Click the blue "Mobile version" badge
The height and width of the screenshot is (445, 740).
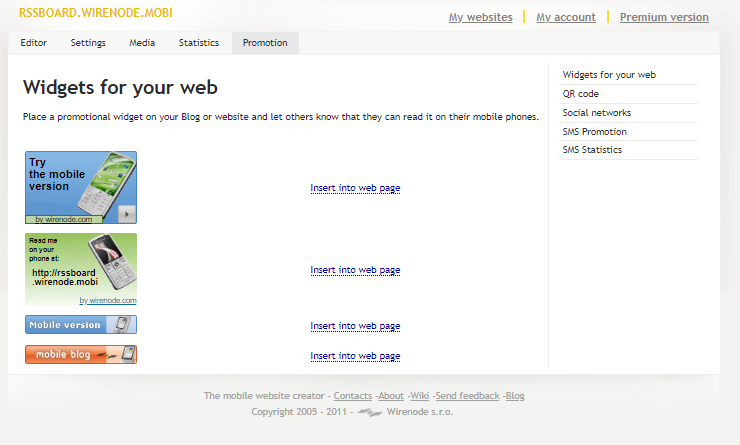(81, 325)
